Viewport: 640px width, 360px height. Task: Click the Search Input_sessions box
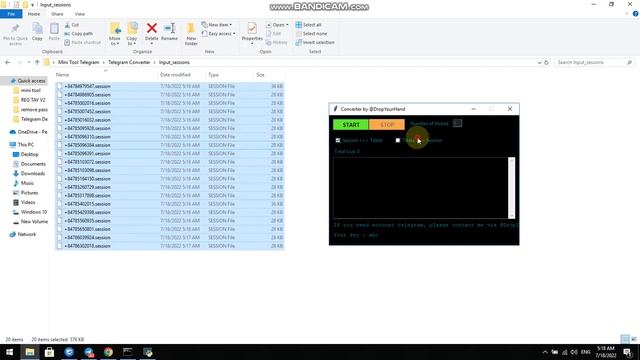point(594,62)
